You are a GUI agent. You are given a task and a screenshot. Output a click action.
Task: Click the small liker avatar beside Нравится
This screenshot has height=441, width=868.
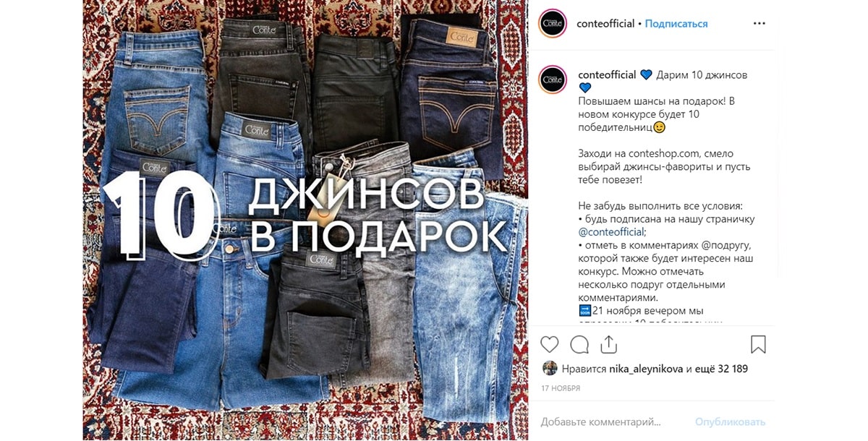coord(550,368)
